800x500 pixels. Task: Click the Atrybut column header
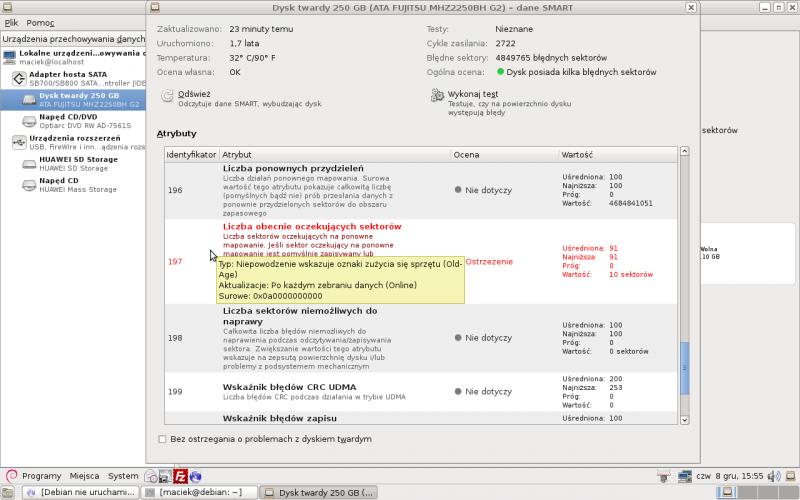[x=237, y=155]
